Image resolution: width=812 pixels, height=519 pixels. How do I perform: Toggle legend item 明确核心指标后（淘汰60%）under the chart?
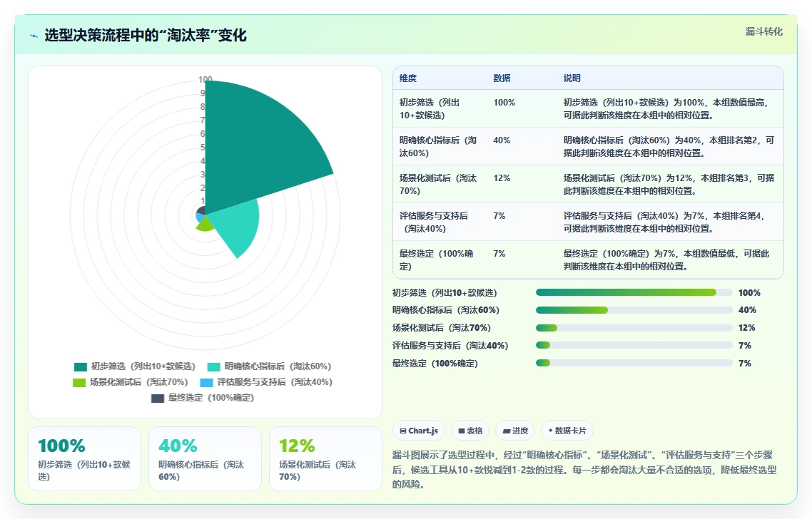[269, 366]
